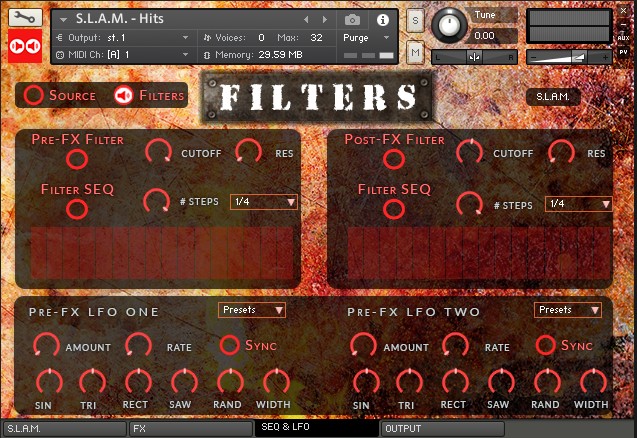Screen dimensions: 637x438
Task: Enable the Pre-FX Filter SEQ toggle
Action: (77, 209)
